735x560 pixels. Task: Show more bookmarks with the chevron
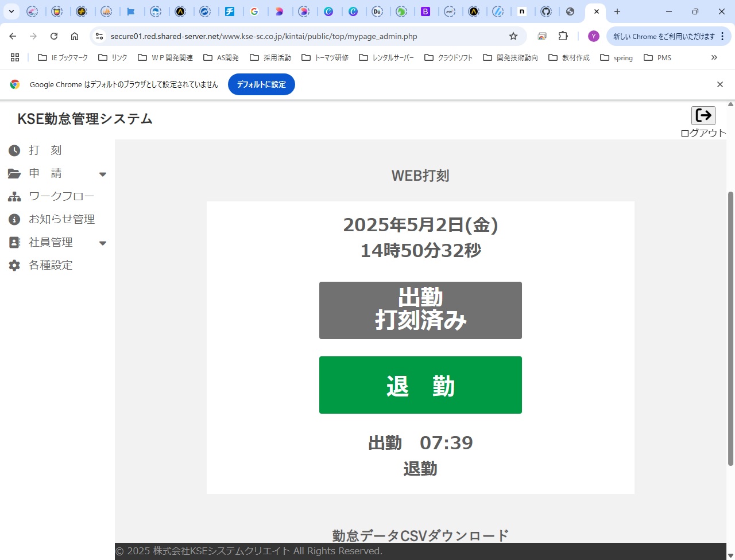714,57
